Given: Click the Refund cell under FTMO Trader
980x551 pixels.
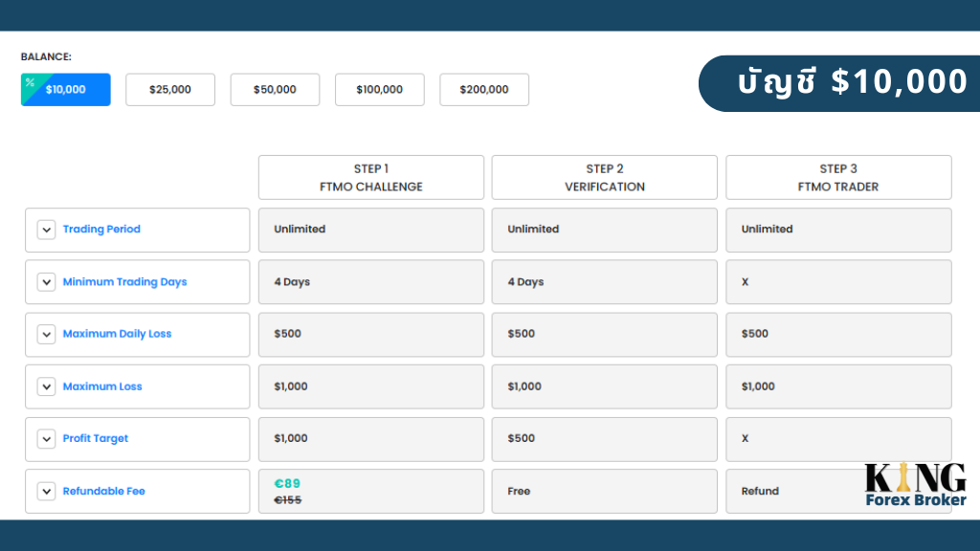Looking at the screenshot, I should tap(838, 491).
